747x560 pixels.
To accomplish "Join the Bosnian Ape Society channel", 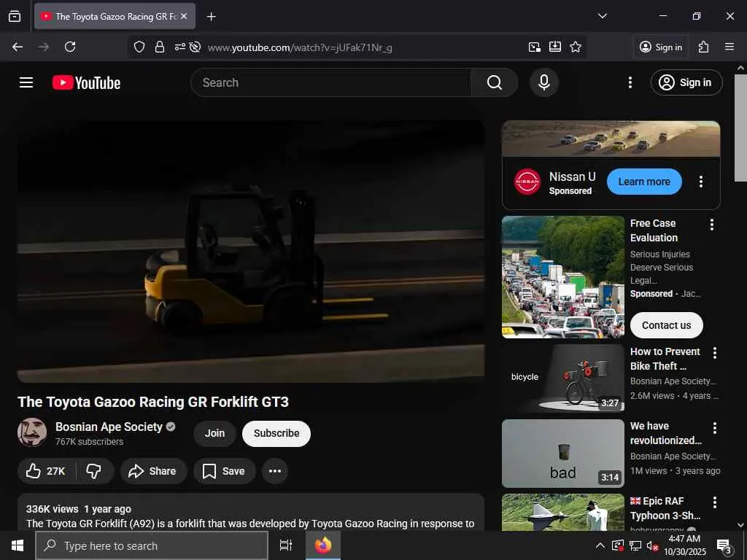I will 214,433.
